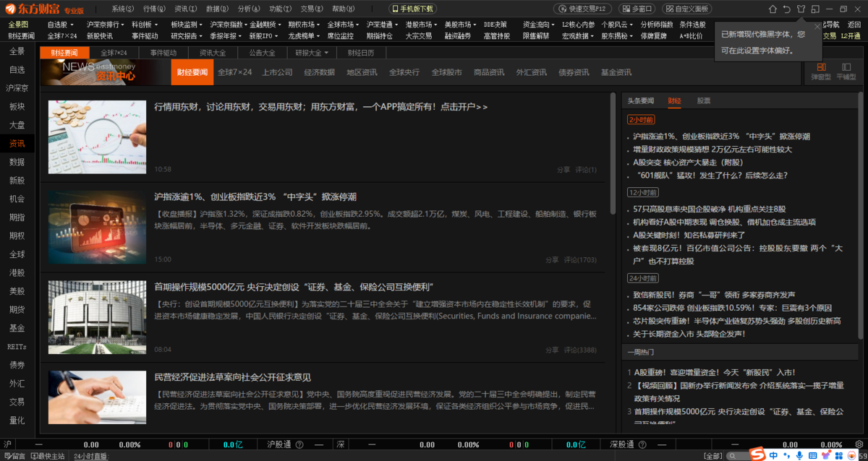868x461 pixels.
Task: Open side headline 致信新股民！券商“一哥”领衔
Action: [714, 295]
